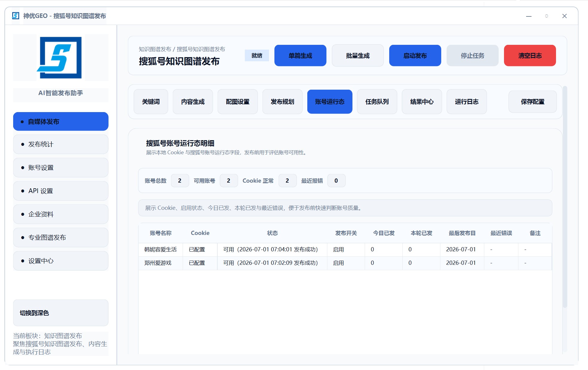This screenshot has height=370, width=588.
Task: Click the 今日已发 column header
Action: point(384,233)
